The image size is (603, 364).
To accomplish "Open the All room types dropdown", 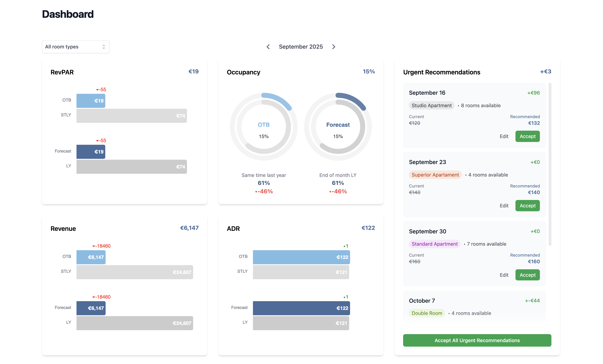I will tap(76, 46).
